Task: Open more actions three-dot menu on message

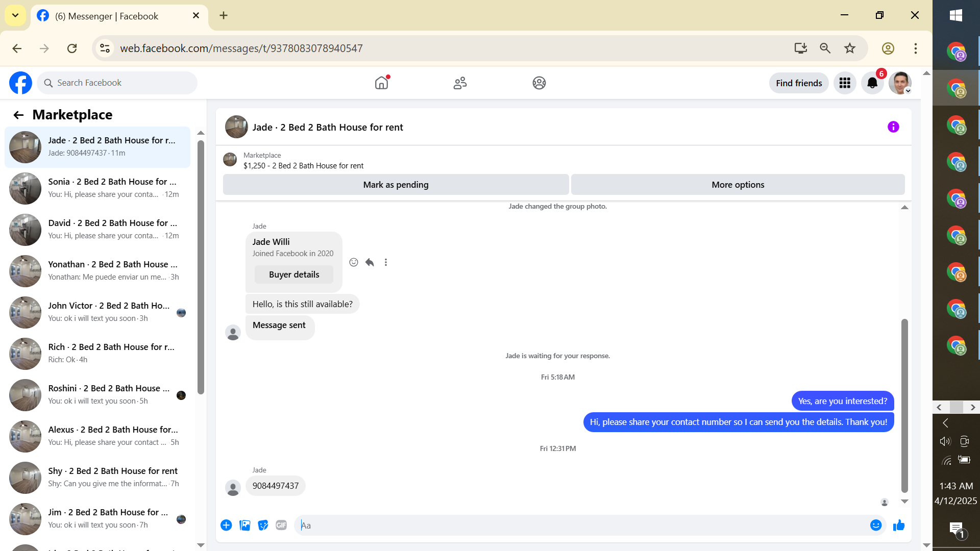Action: (386, 262)
